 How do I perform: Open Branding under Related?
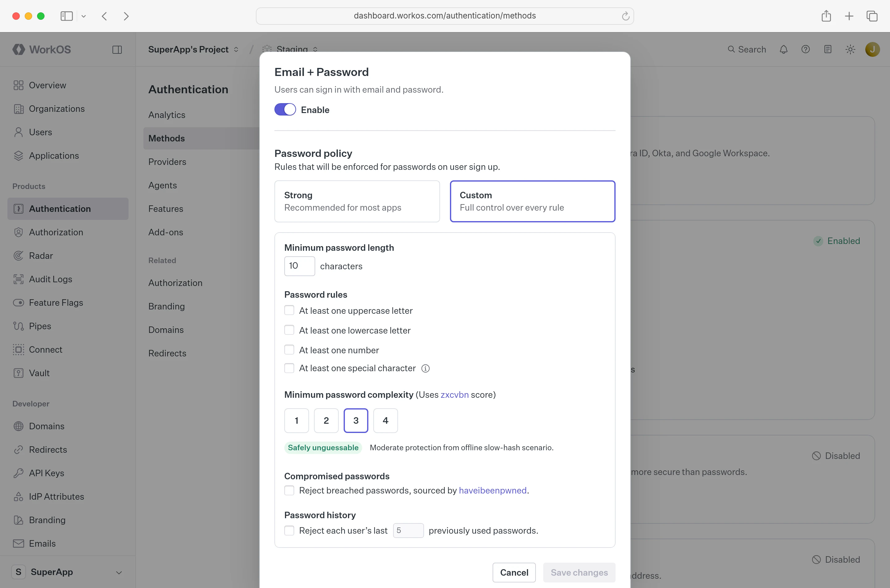[167, 306]
